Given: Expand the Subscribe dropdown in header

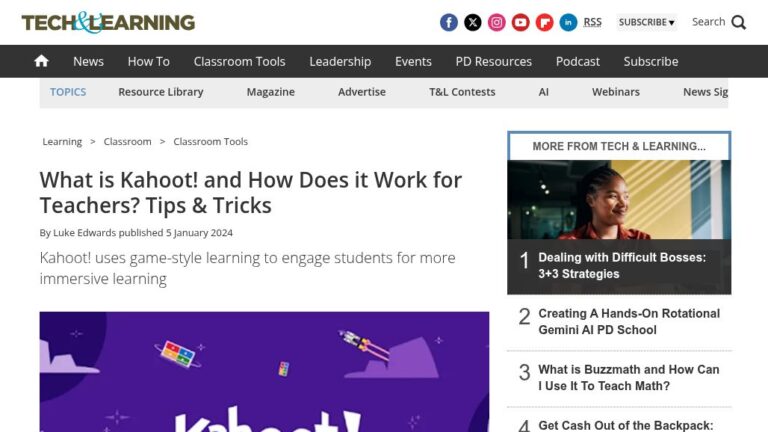Looking at the screenshot, I should 647,23.
